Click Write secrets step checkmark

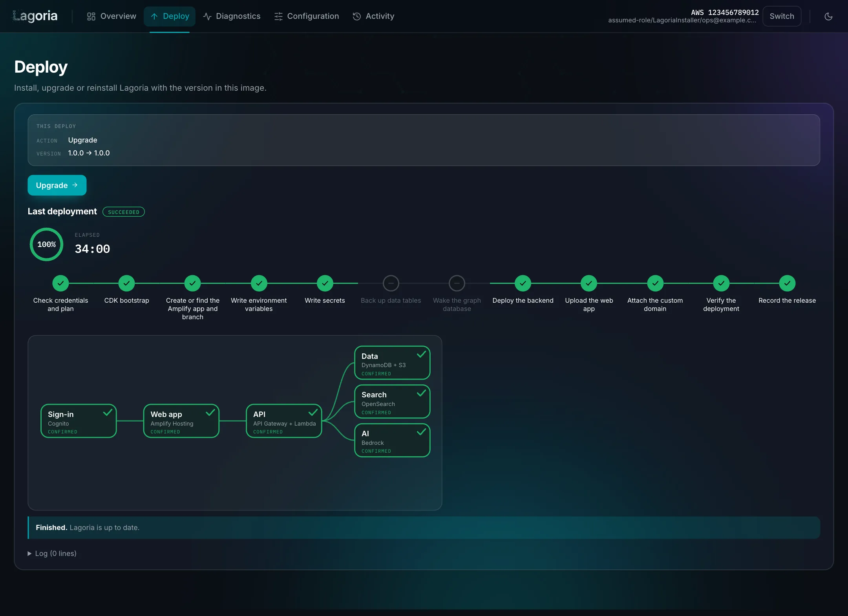[x=325, y=283]
